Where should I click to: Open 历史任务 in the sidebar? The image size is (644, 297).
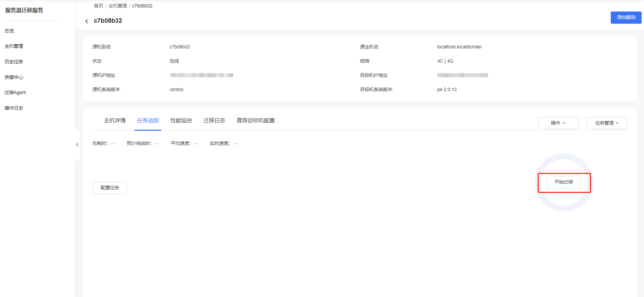click(x=14, y=62)
